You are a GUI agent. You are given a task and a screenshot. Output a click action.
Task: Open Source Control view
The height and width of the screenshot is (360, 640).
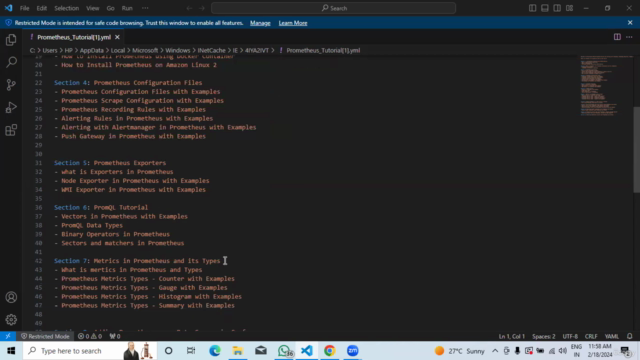coord(11,85)
